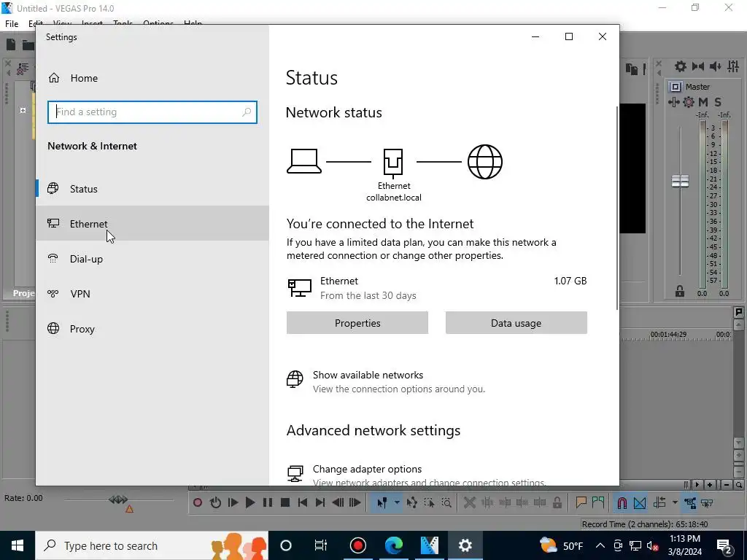
Task: Click the Split icon left of the lock
Action: tap(540, 502)
